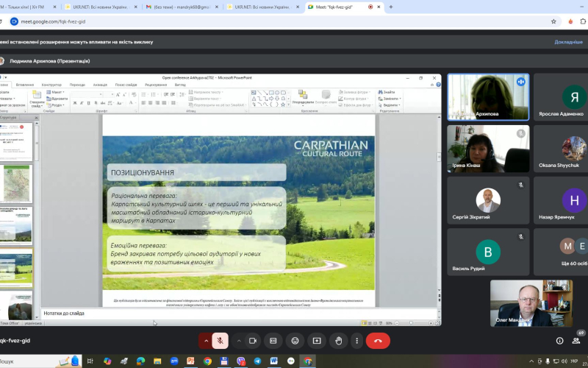Screen dimensions: 588x368
Task: Show hidden system tray icons
Action: (531, 361)
